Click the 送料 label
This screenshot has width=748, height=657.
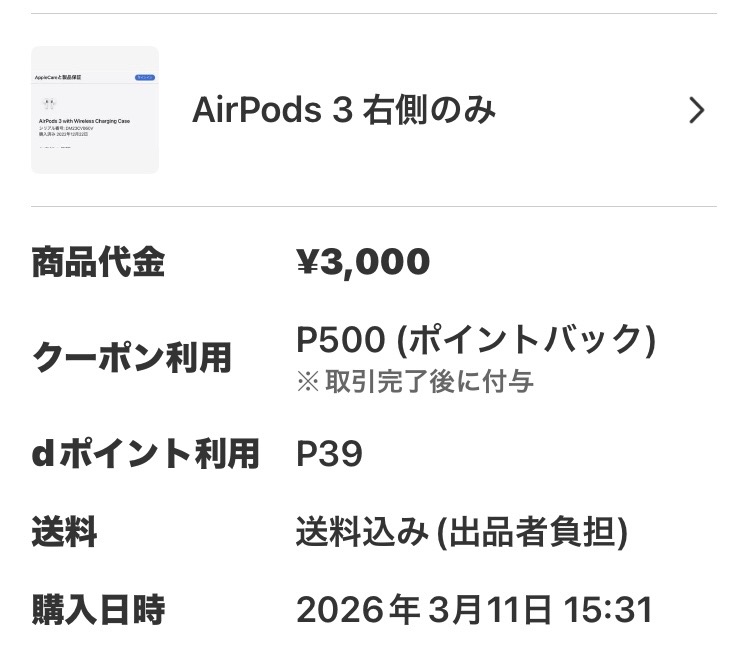[x=64, y=532]
